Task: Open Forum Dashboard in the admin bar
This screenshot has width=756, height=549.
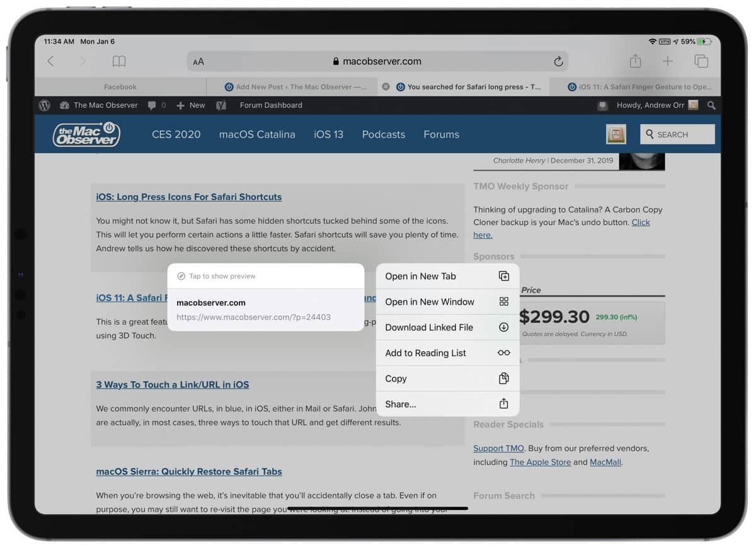Action: tap(271, 105)
